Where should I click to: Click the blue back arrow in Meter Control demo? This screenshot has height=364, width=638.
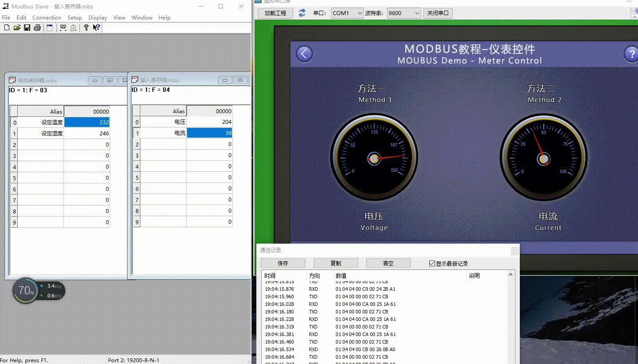point(304,53)
